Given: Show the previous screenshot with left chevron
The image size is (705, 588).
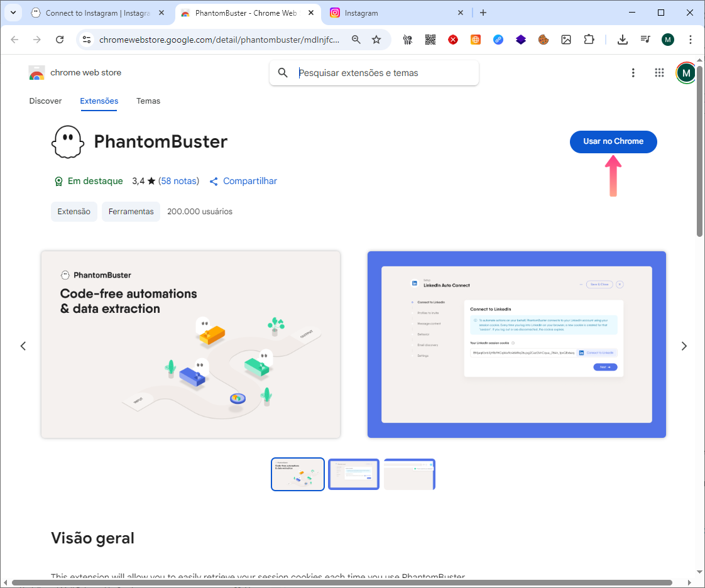Looking at the screenshot, I should pos(23,346).
